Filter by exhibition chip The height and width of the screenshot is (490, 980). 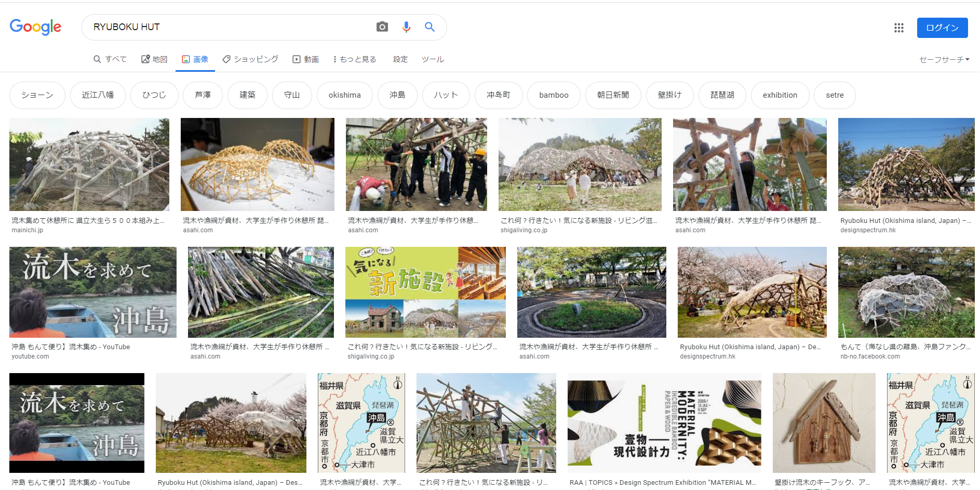(780, 95)
